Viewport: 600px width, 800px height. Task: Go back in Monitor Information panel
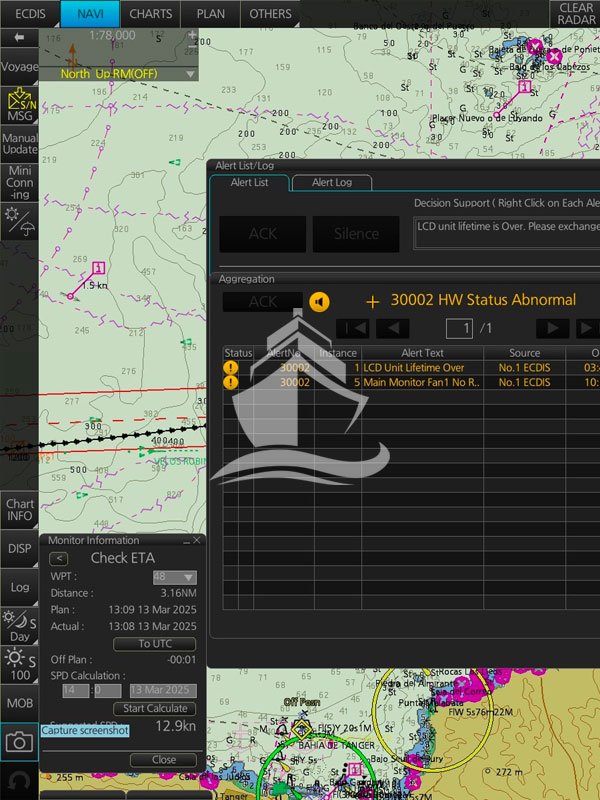(59, 558)
